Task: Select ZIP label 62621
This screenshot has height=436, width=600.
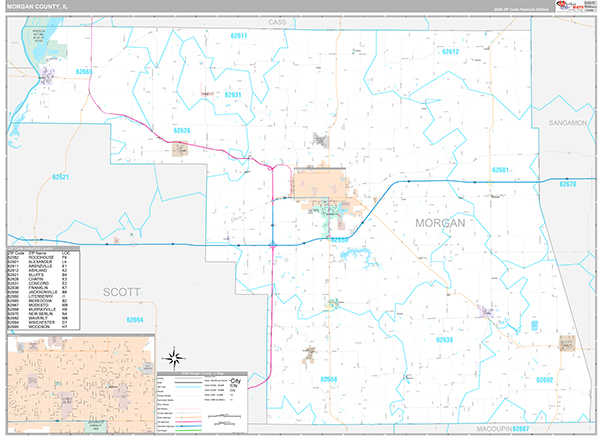Action: [x=60, y=177]
